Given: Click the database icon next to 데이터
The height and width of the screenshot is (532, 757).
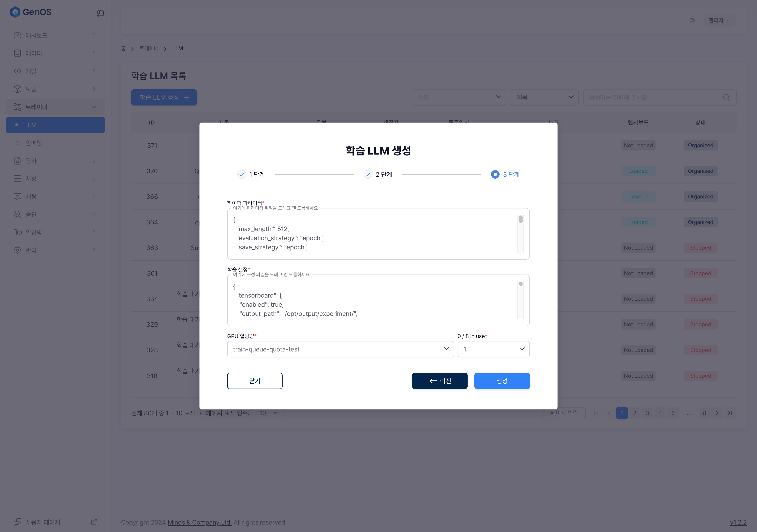Looking at the screenshot, I should pyautogui.click(x=17, y=53).
